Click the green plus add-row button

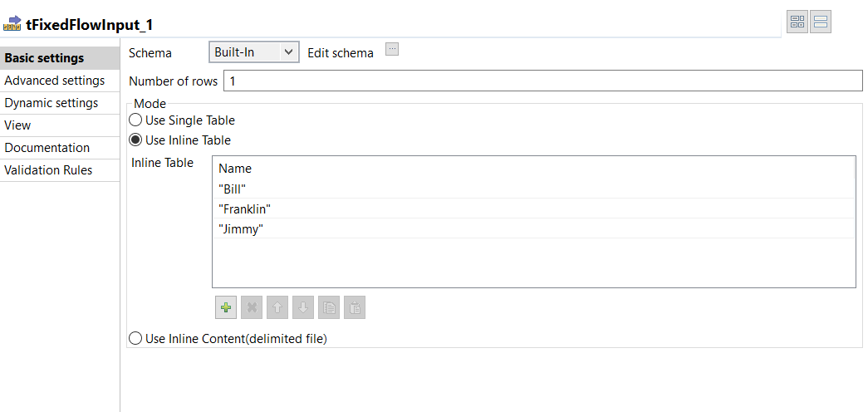pos(226,307)
